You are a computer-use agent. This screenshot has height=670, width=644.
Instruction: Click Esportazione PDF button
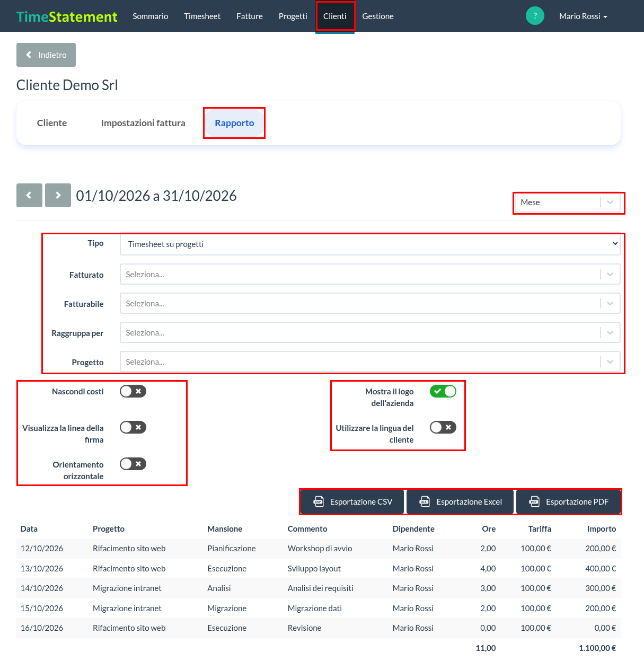click(x=568, y=502)
